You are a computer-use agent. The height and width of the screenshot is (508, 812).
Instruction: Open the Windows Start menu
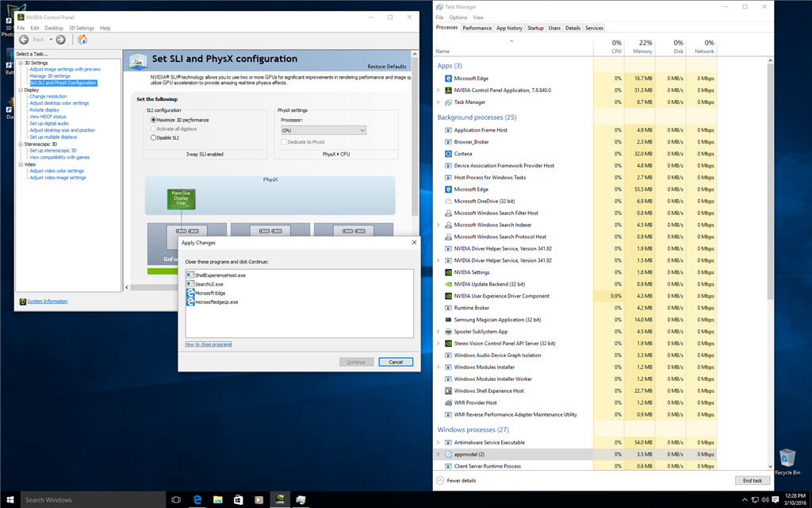[10, 500]
